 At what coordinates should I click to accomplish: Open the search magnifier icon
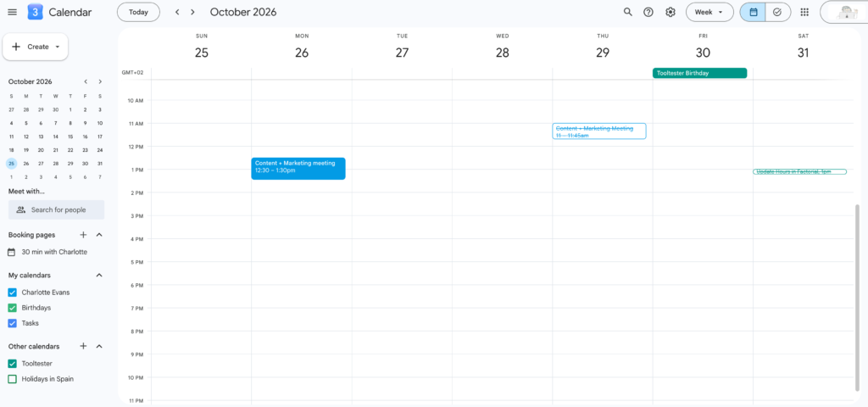pos(628,12)
